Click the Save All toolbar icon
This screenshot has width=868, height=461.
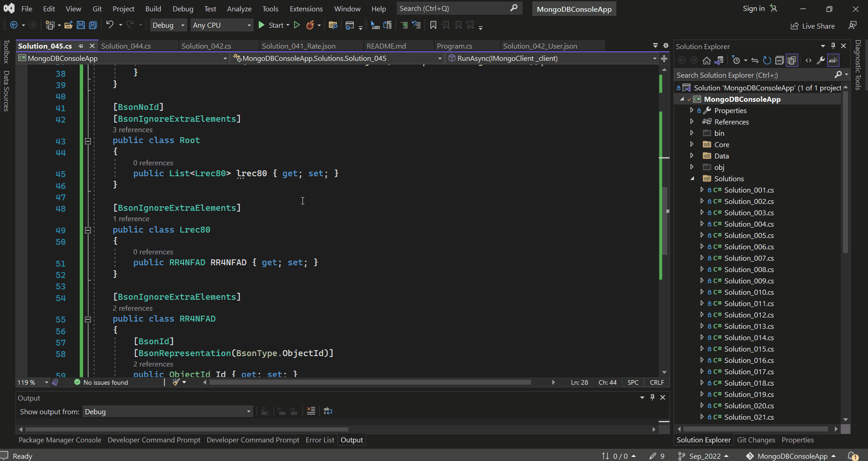click(x=93, y=25)
